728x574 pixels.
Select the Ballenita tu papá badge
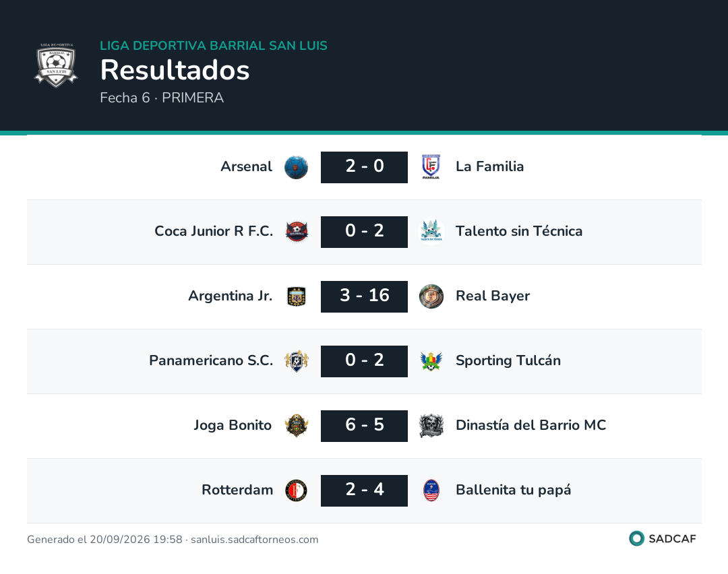pyautogui.click(x=431, y=490)
